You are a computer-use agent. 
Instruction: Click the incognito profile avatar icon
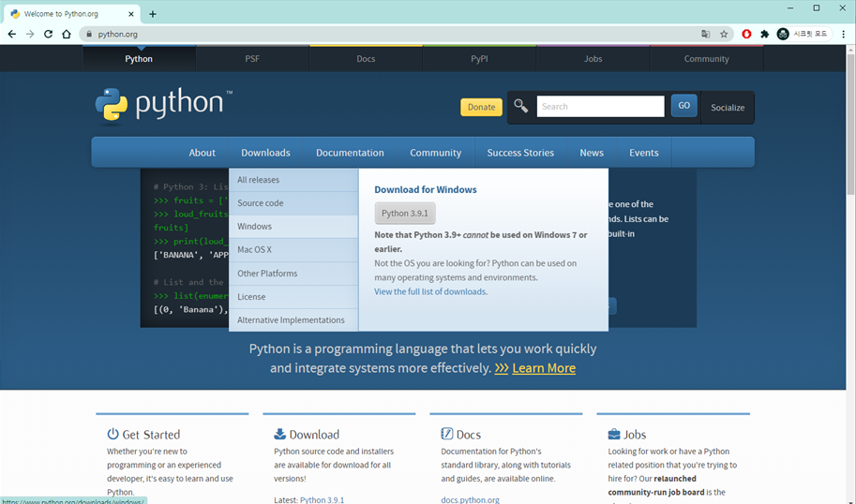(x=783, y=34)
